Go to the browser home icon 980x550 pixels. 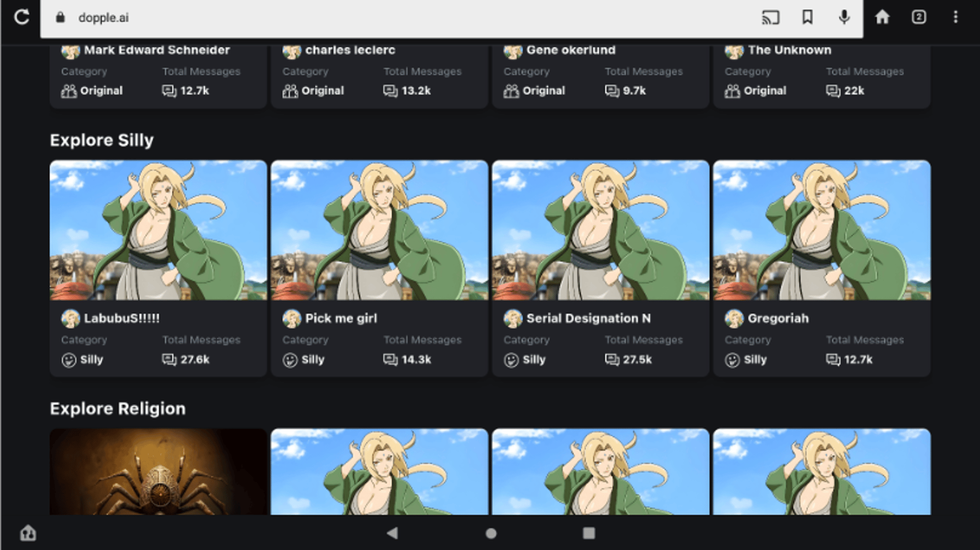(x=882, y=18)
